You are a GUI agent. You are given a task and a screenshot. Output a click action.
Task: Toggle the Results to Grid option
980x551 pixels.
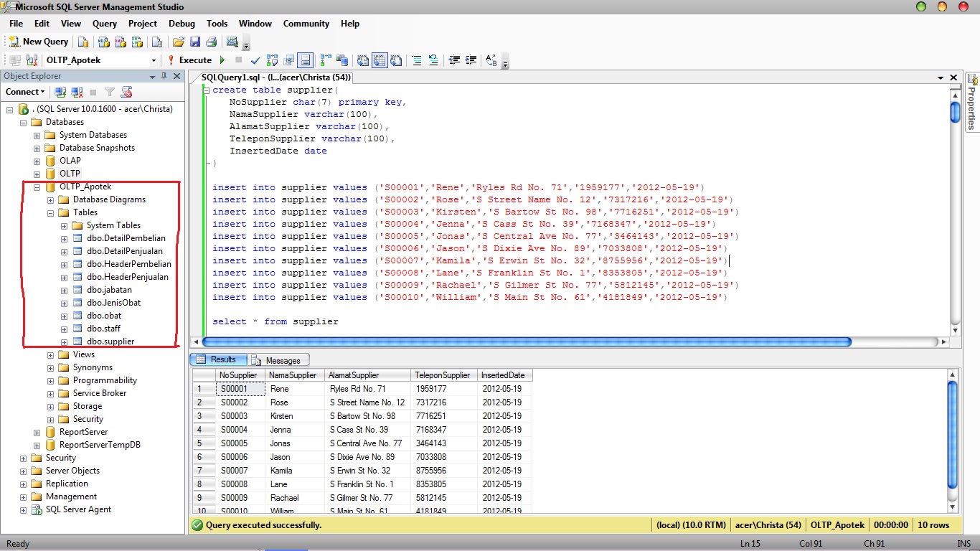click(x=379, y=60)
